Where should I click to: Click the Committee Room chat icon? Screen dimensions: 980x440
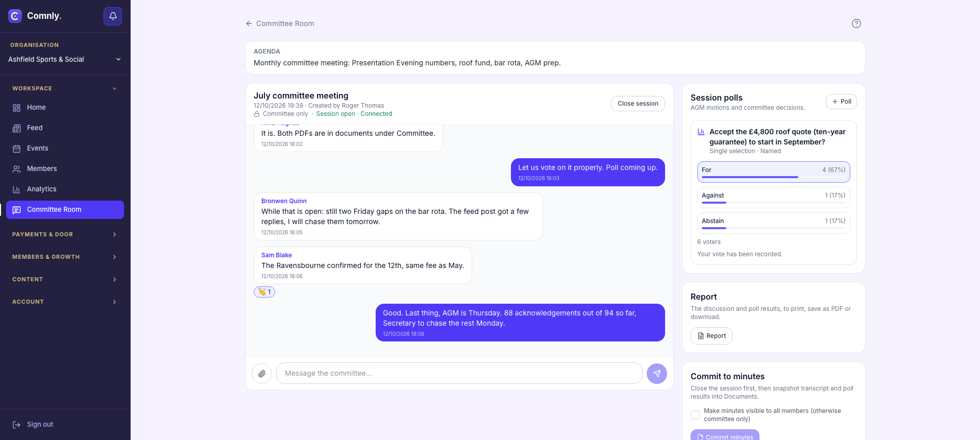[x=17, y=210]
